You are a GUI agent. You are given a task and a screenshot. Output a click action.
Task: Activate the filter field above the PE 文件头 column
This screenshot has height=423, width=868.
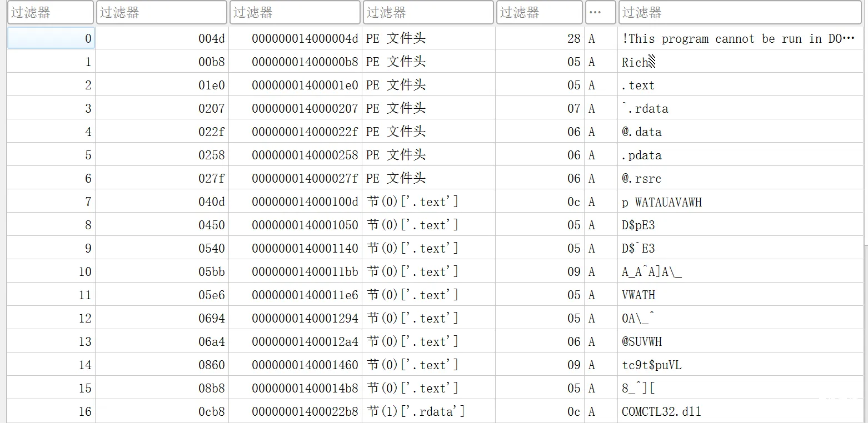coord(428,12)
